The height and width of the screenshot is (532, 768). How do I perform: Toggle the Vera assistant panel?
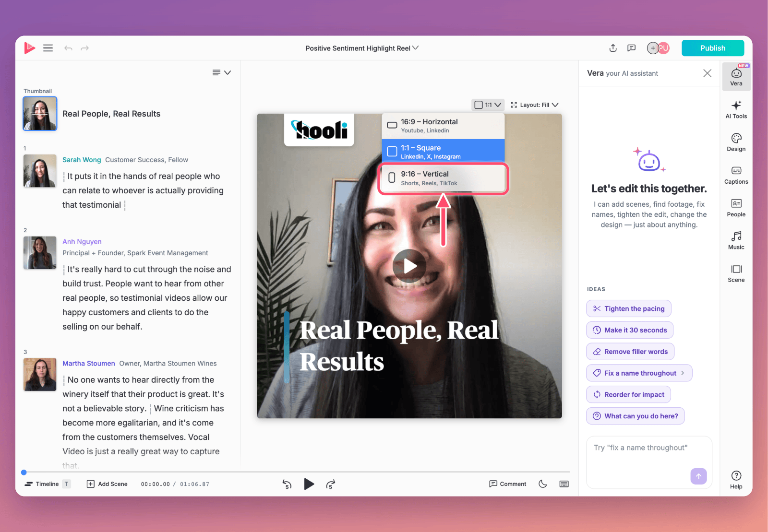click(736, 77)
